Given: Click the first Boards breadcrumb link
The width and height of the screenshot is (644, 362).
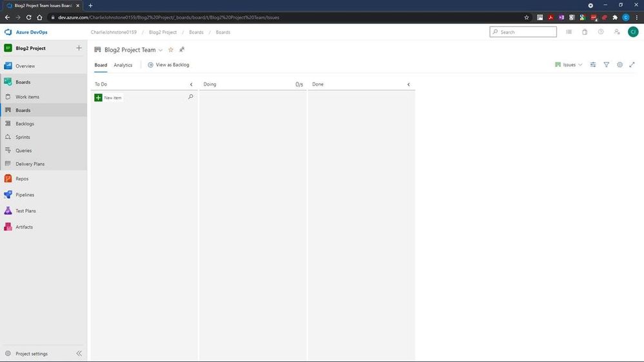Looking at the screenshot, I should 196,32.
